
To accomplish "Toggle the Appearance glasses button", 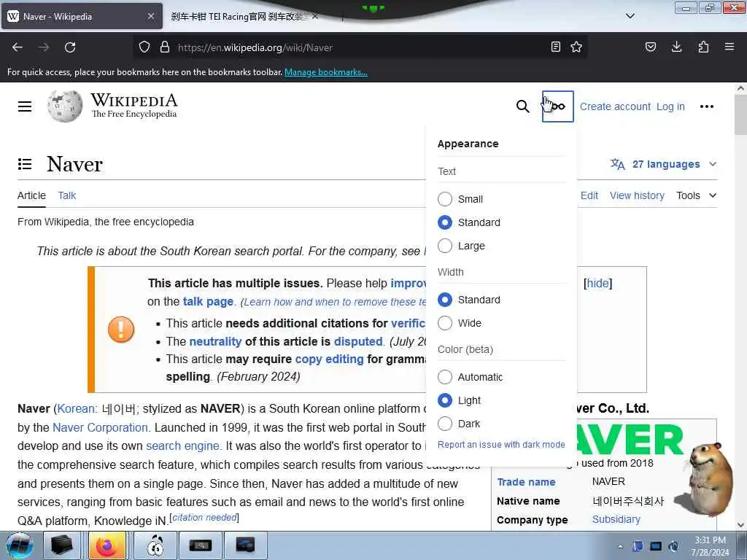I will click(558, 106).
